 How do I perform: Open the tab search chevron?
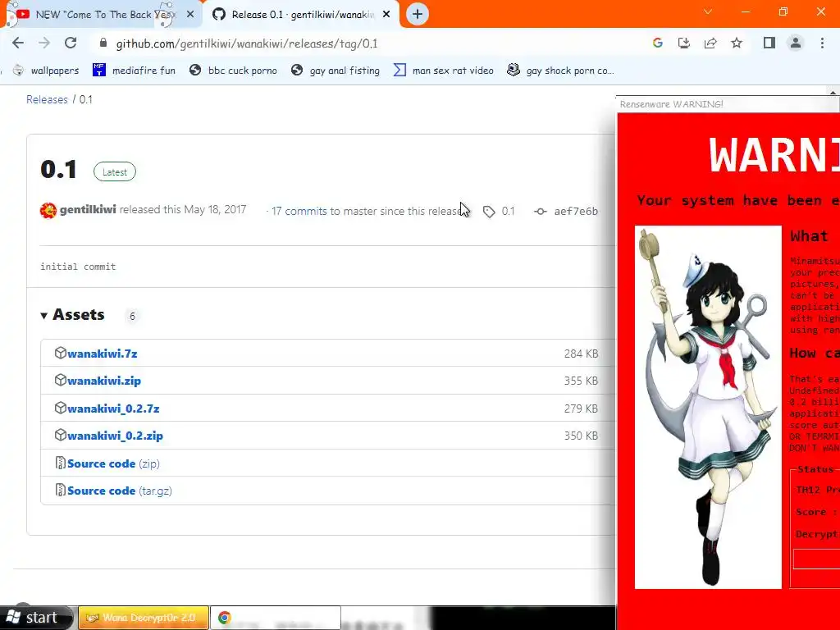pyautogui.click(x=708, y=11)
